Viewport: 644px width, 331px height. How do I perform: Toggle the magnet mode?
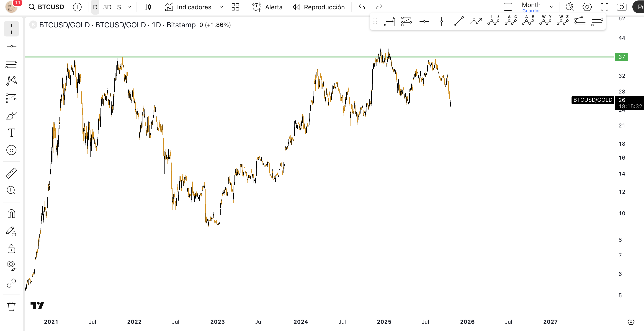(x=11, y=214)
